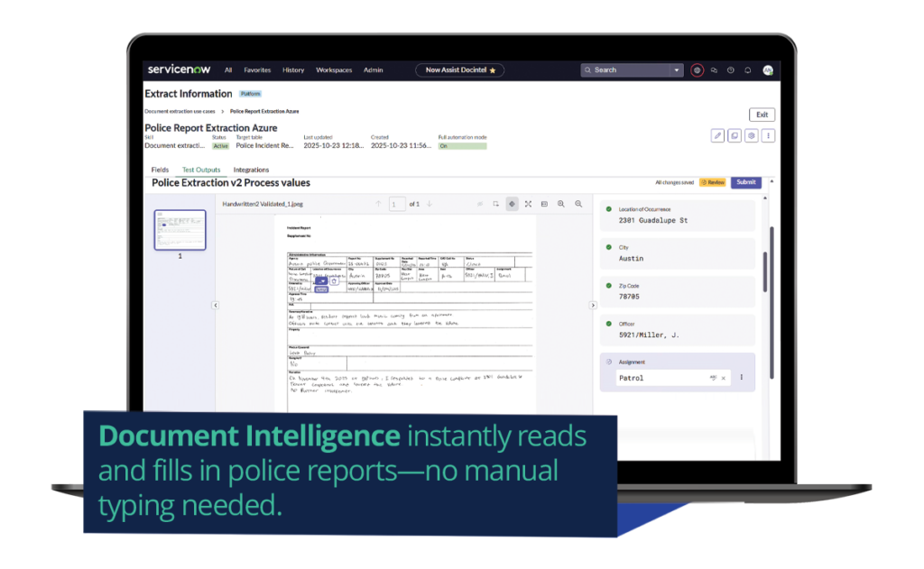This screenshot has height=569, width=924.
Task: Open the edit pencil icon near Full automation mode
Action: pos(717,135)
